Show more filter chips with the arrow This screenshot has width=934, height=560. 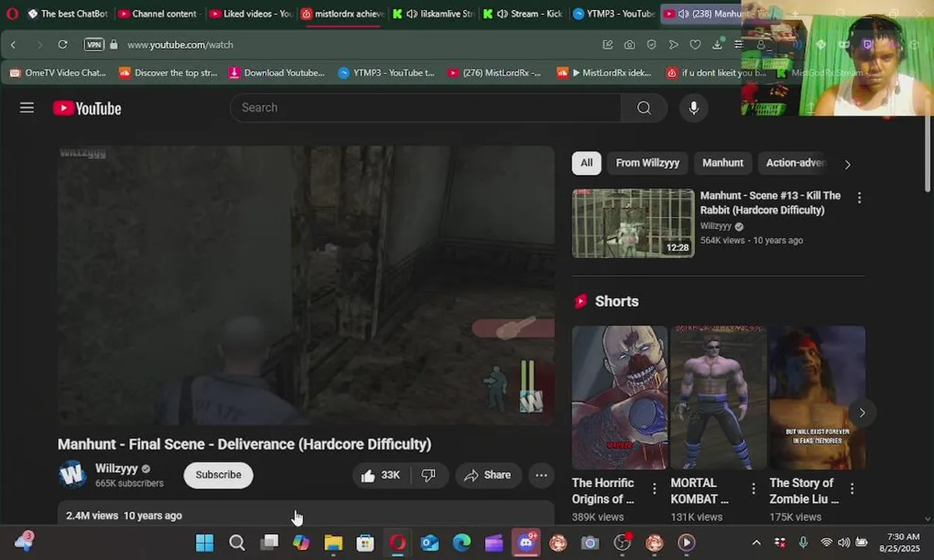(x=848, y=164)
